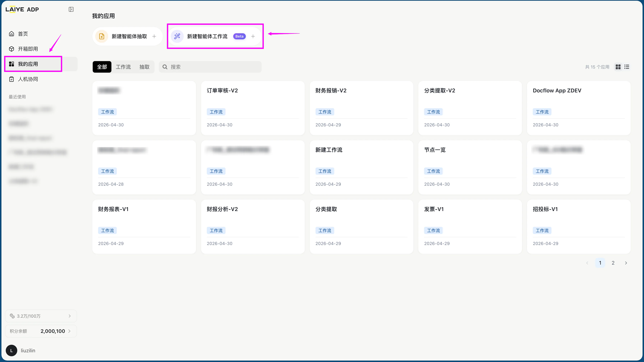The image size is (644, 362).
Task: Click the usage coins icon
Action: click(x=12, y=316)
